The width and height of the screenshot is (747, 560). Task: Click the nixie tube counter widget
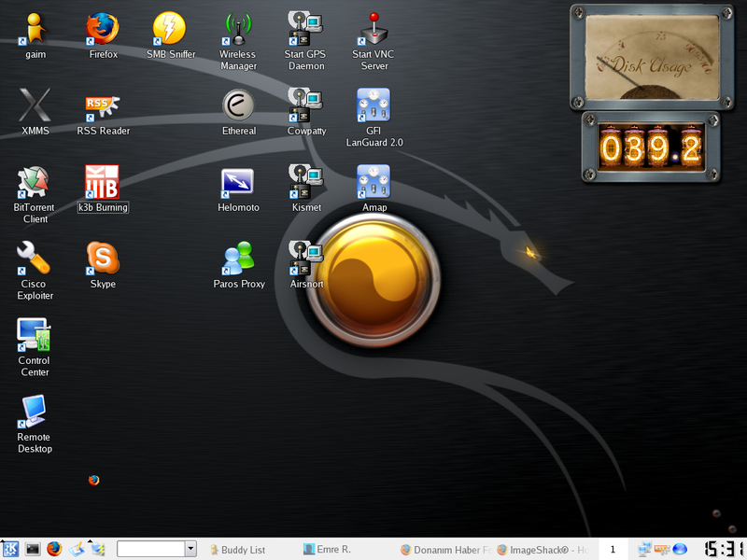(x=651, y=147)
